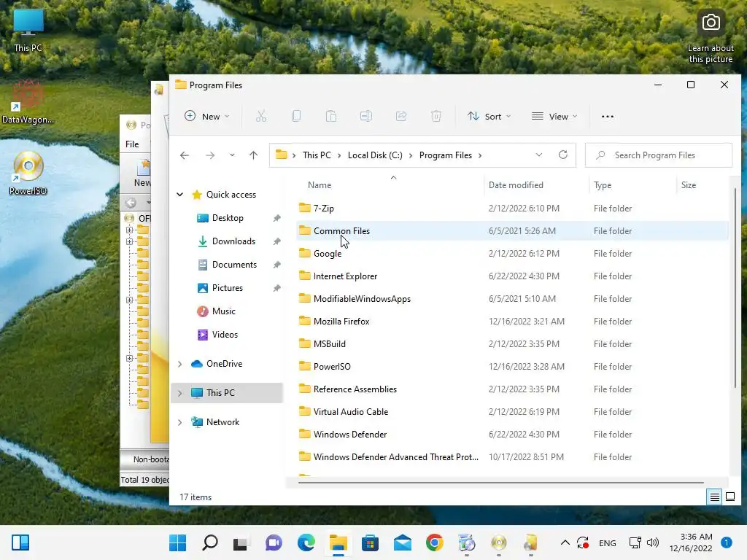Viewport: 747px width, 560px height.
Task: Click the Copy icon in toolbar
Action: pos(296,116)
